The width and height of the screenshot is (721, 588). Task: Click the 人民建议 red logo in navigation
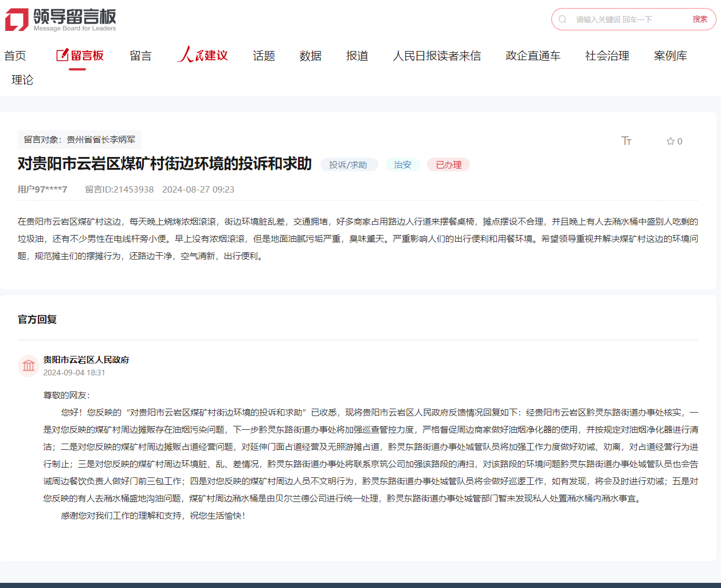click(203, 55)
